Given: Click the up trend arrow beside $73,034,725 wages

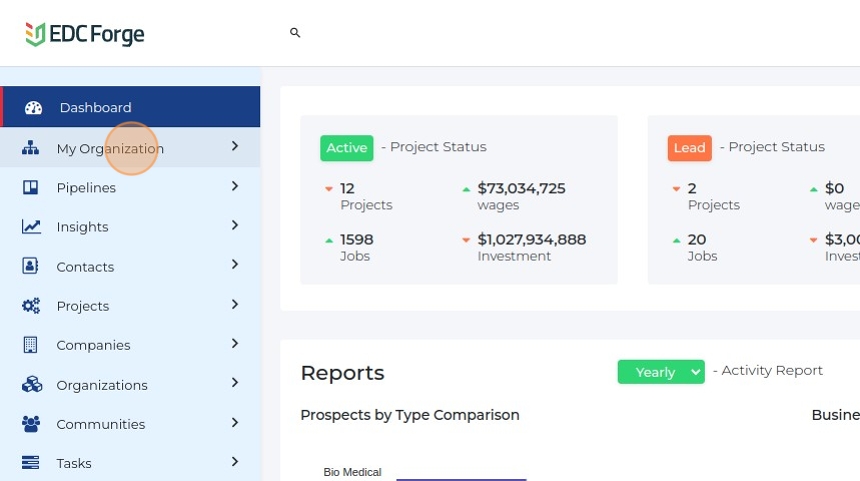Looking at the screenshot, I should pyautogui.click(x=466, y=189).
